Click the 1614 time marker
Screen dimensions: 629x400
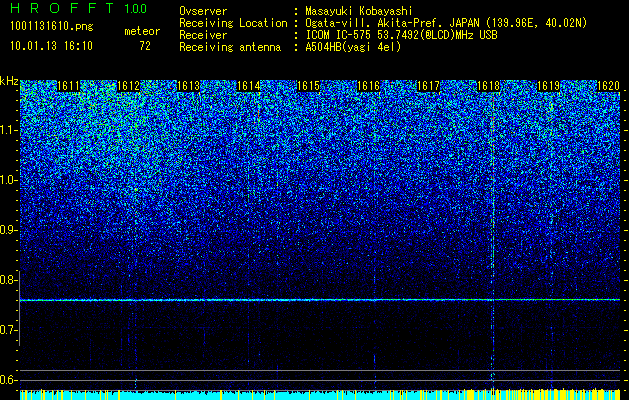tap(249, 86)
